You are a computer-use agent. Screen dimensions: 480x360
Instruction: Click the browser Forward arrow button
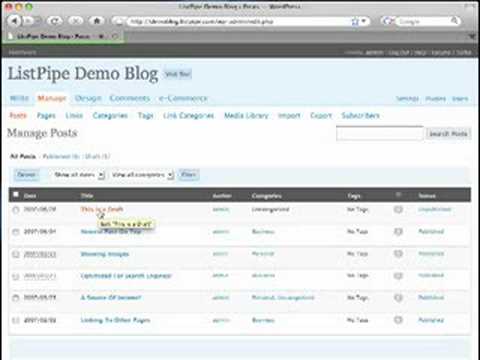(x=29, y=21)
